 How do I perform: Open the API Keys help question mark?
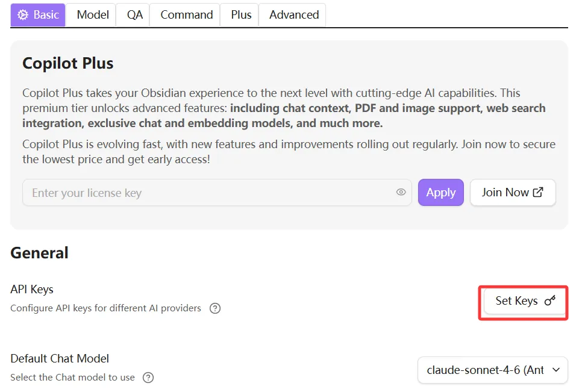point(215,308)
